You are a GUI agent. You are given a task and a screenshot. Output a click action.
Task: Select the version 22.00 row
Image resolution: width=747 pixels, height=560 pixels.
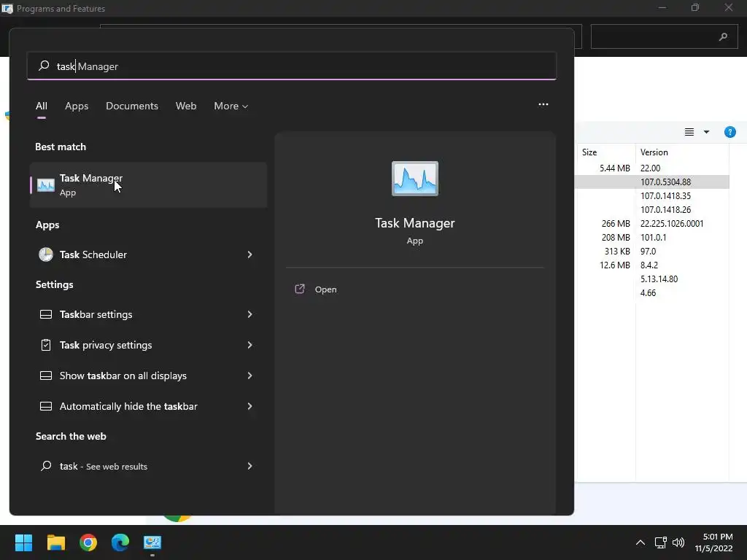(651, 168)
